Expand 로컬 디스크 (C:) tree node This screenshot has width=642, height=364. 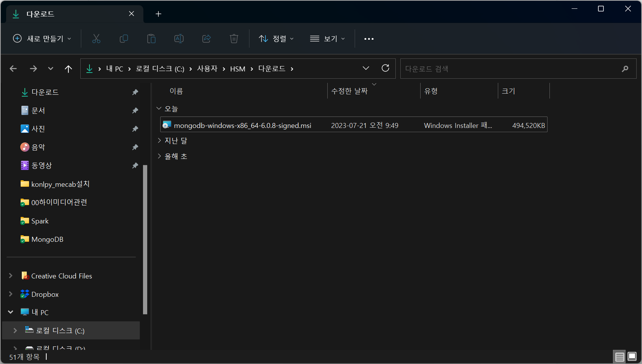click(15, 330)
